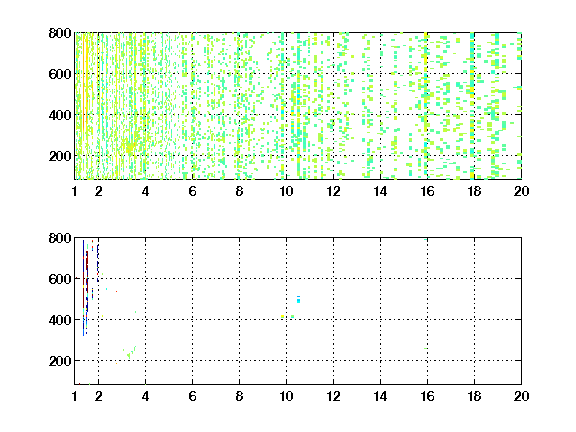576x432 pixels.
Task: Select x-axis label 12 of upper plot
Action: (333, 191)
